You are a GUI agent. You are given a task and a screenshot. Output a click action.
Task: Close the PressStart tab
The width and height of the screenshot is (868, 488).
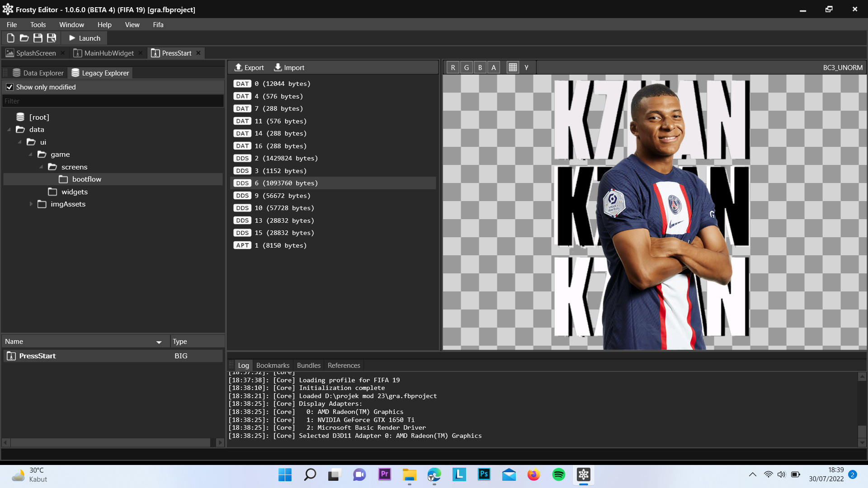pyautogui.click(x=198, y=53)
